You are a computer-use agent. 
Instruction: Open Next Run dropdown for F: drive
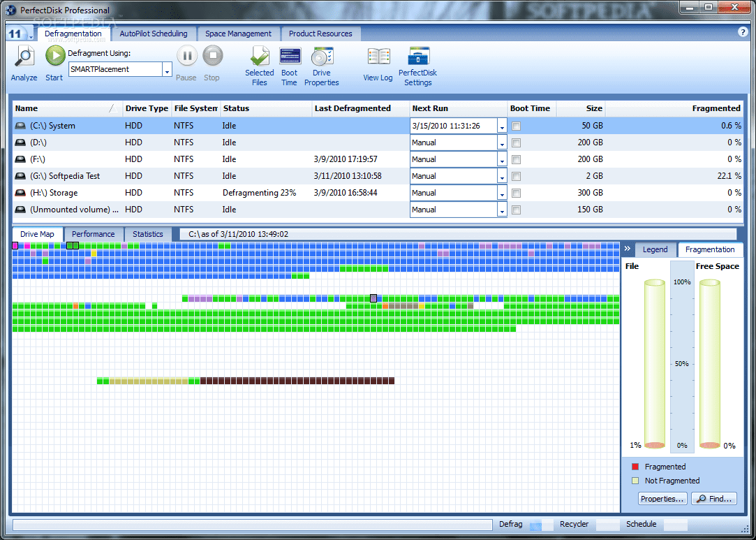click(502, 159)
